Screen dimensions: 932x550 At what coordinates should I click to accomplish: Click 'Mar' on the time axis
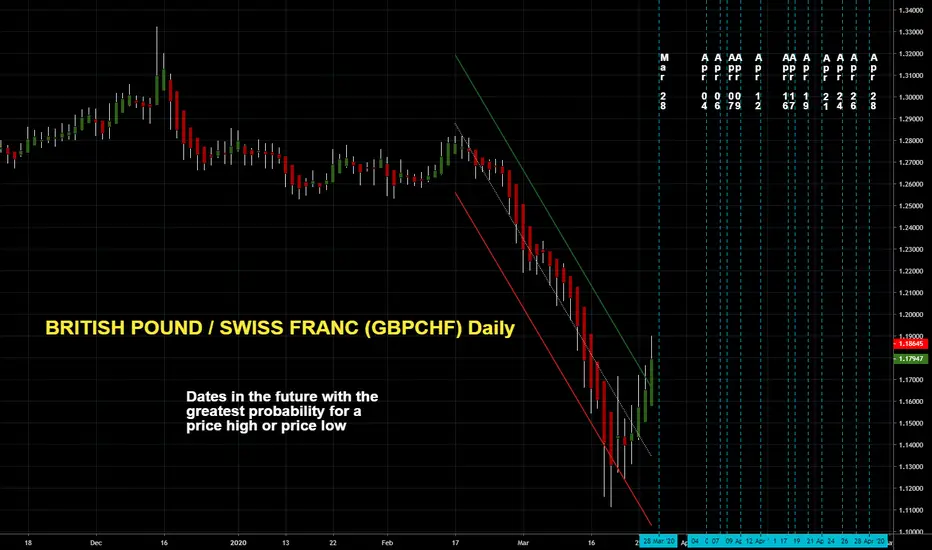coord(523,542)
